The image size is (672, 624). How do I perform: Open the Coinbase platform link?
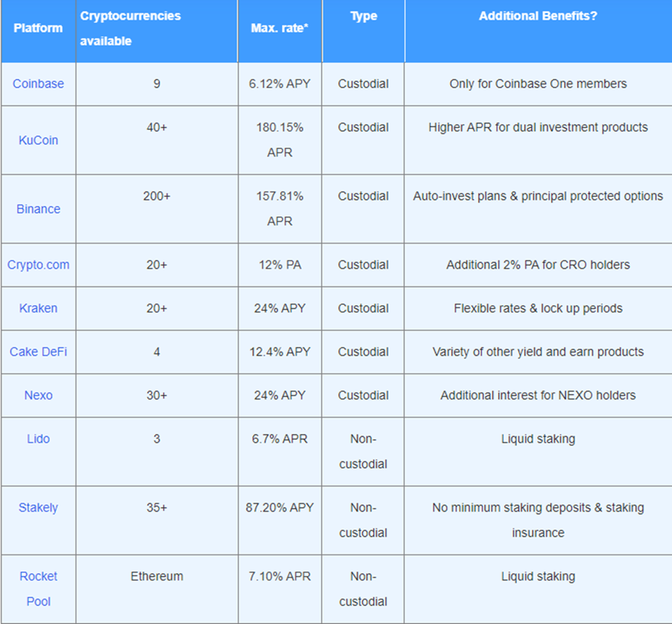[38, 84]
